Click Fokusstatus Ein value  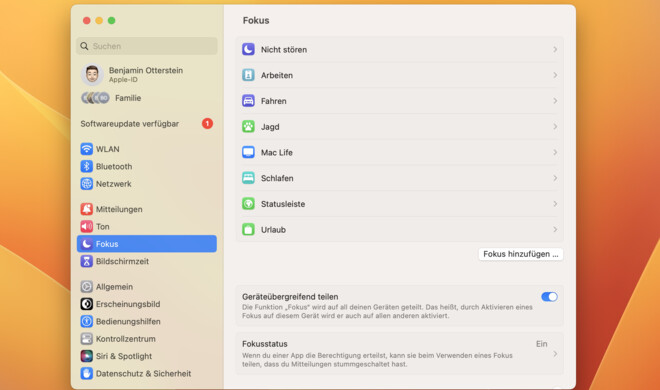541,344
